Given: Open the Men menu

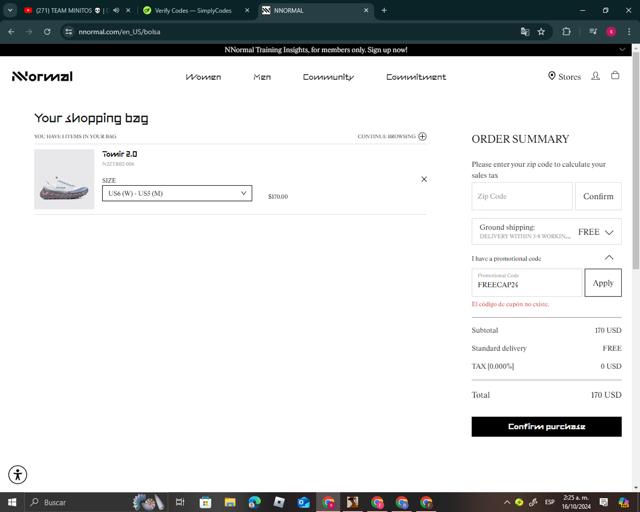Looking at the screenshot, I should point(262,77).
